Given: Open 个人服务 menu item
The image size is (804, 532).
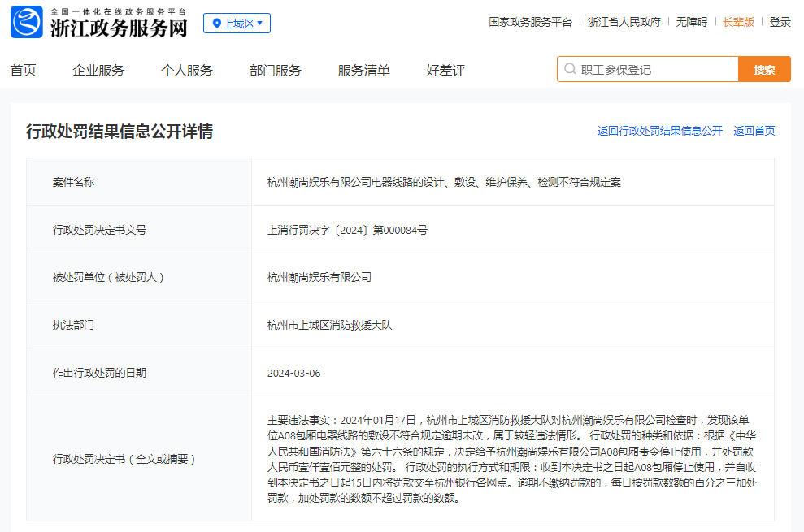Looking at the screenshot, I should pyautogui.click(x=187, y=70).
